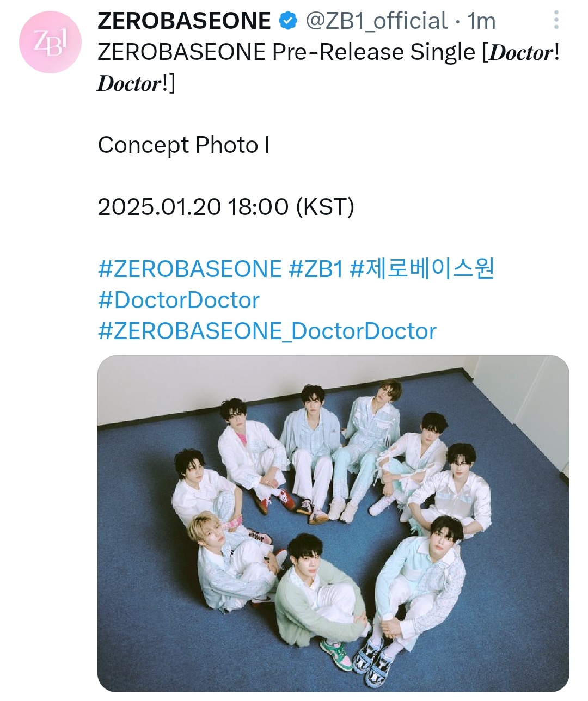
Task: Open the #DoctorDoctor hashtag
Action: pos(179,300)
